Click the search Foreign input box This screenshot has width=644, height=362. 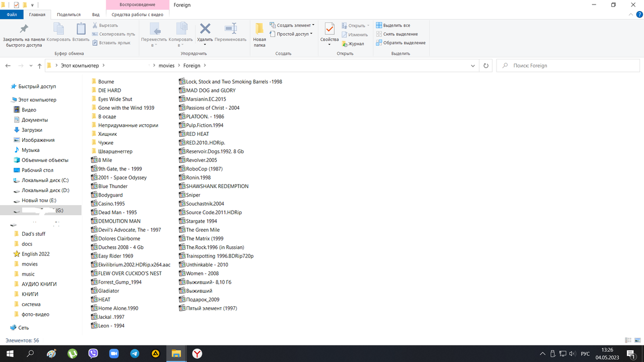[568, 65]
